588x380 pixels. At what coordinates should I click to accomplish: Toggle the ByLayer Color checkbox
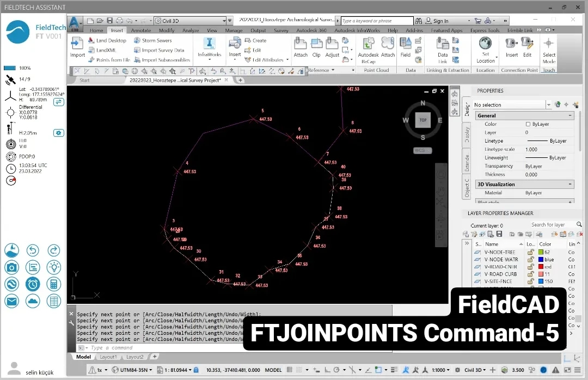[x=528, y=124]
